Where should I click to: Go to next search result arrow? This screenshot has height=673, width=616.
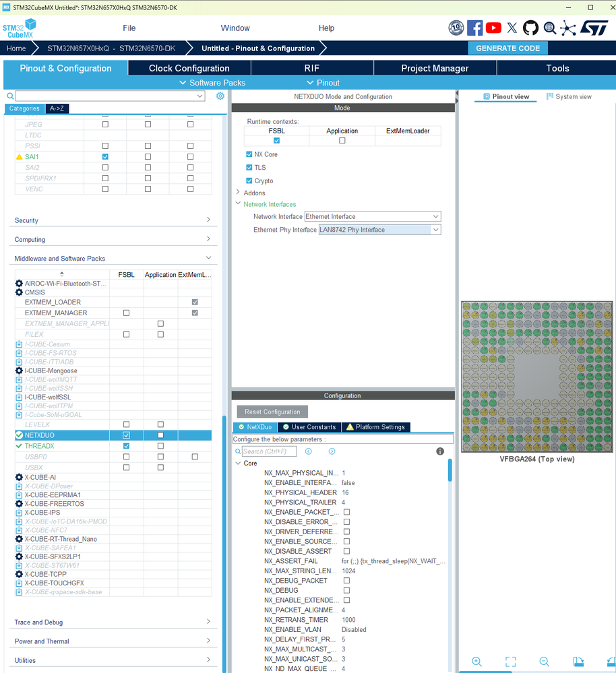[x=332, y=451]
